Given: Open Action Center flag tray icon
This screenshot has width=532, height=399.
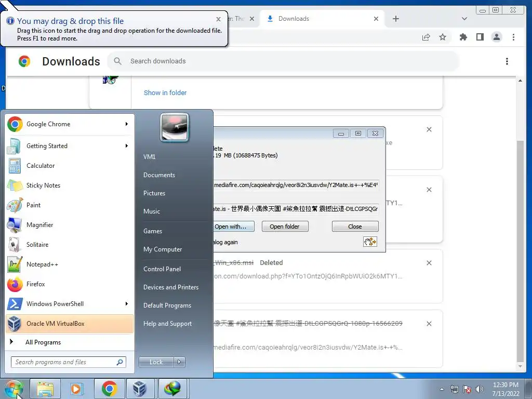Looking at the screenshot, I should (x=467, y=389).
